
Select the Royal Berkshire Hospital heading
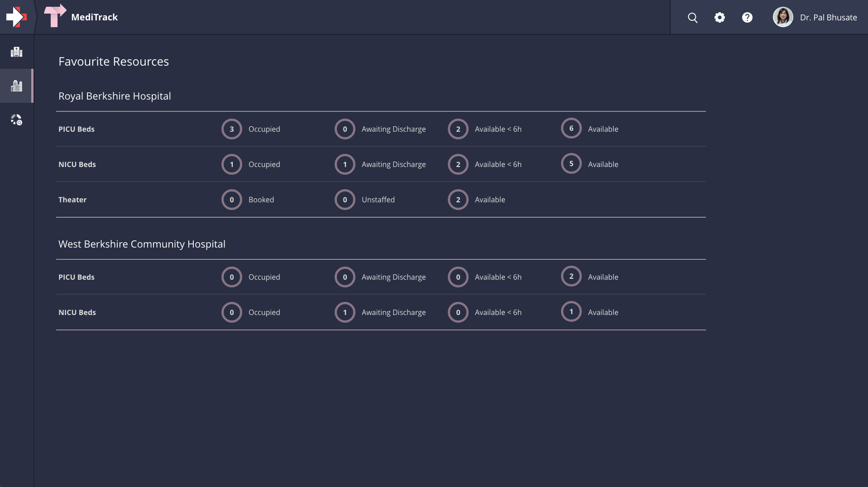coord(115,96)
